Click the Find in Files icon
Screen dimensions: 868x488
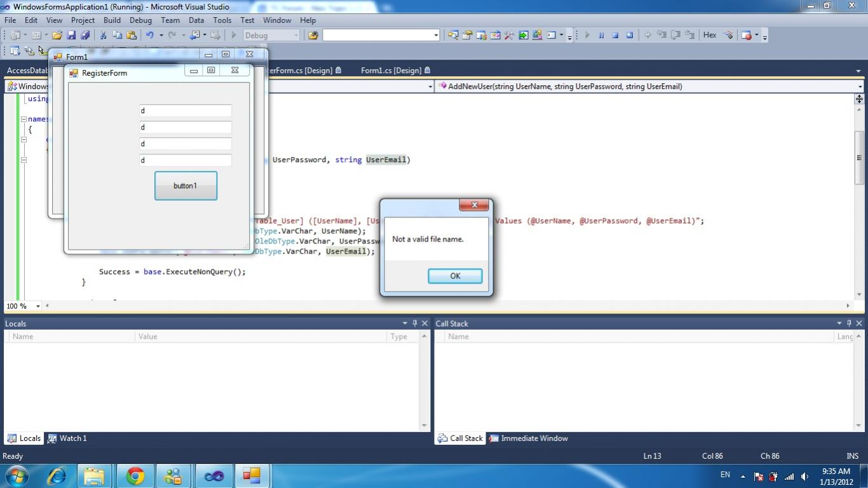[313, 36]
